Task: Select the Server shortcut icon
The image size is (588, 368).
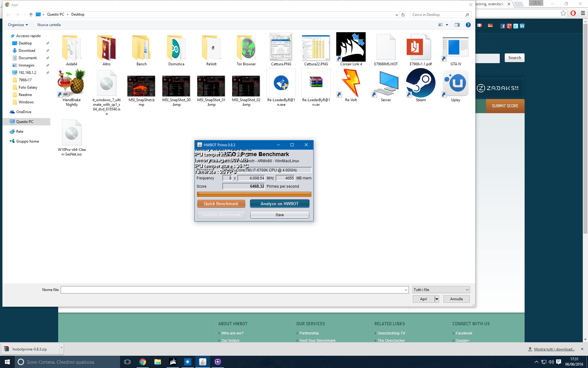Action: point(386,84)
